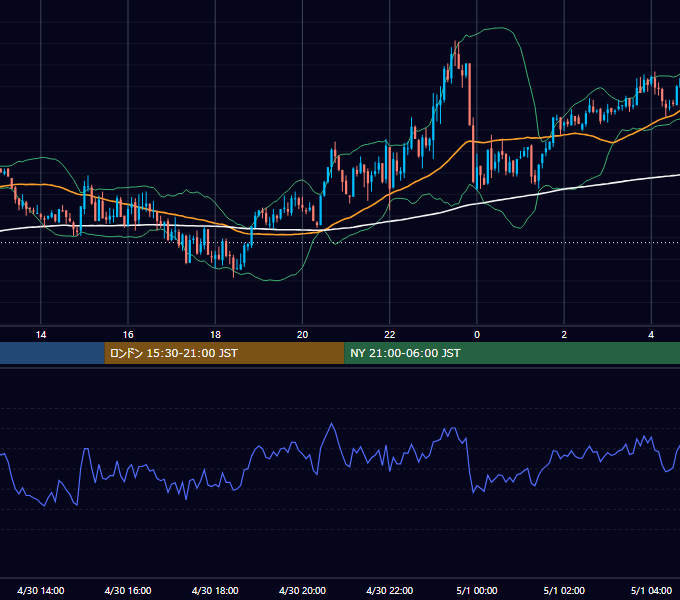Click the 4/30 20:00 date label
Screen dimensions: 680x600
pyautogui.click(x=302, y=590)
